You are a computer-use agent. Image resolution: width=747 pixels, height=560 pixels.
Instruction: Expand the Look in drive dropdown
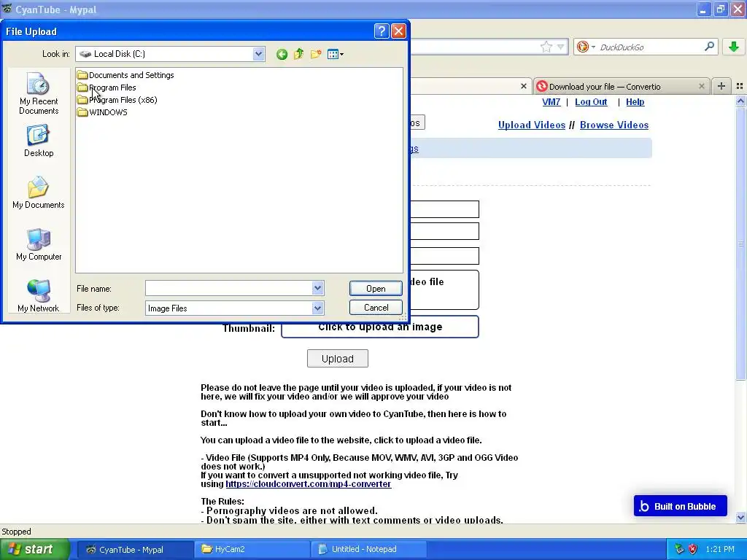tap(258, 54)
